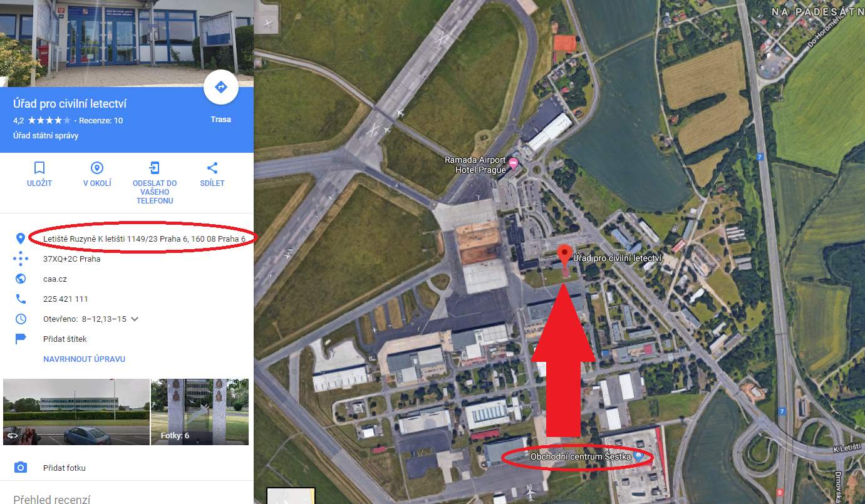Open the Fotky: 6 photos thumbnail
The width and height of the screenshot is (865, 504).
tap(200, 412)
